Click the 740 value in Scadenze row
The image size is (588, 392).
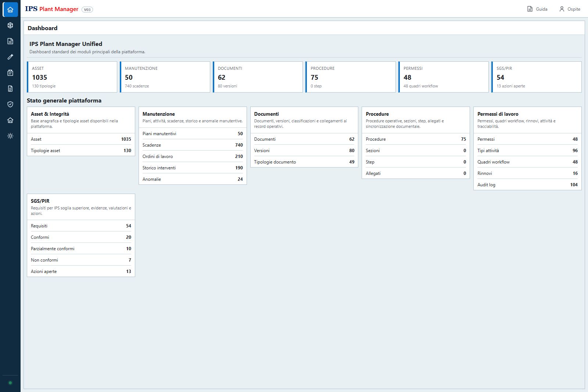point(239,145)
